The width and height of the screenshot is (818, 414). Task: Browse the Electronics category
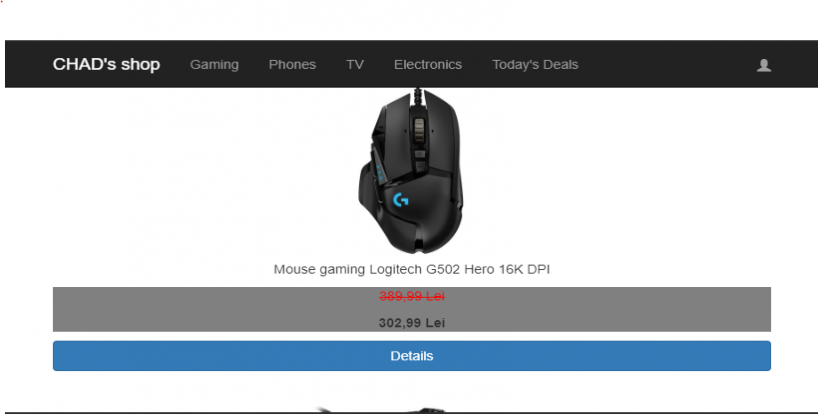point(428,65)
